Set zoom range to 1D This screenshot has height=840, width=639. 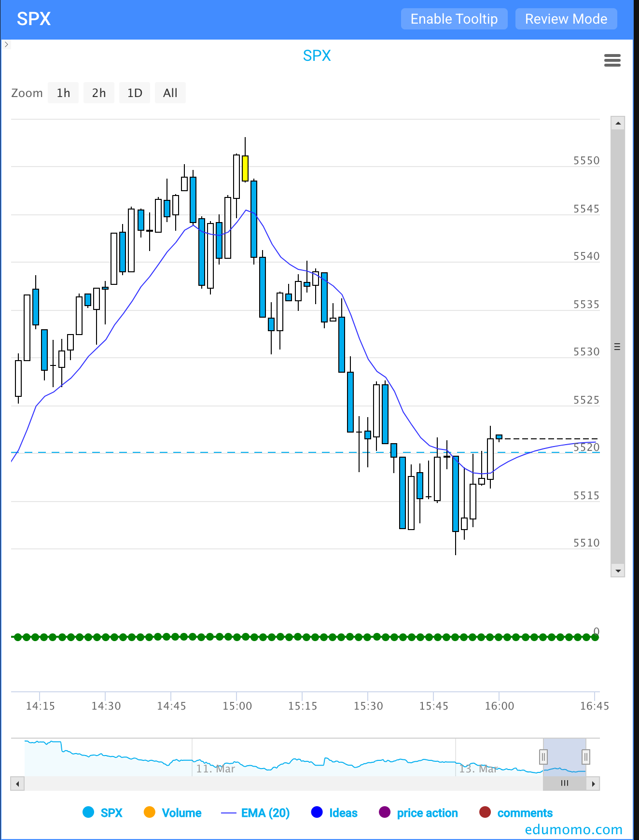(x=135, y=93)
